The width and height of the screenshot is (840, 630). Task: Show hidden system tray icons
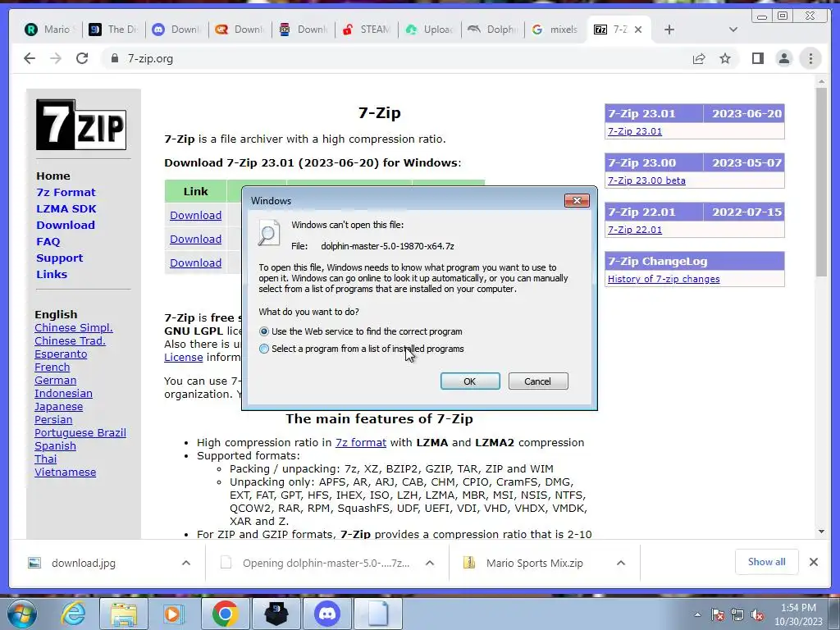point(697,615)
